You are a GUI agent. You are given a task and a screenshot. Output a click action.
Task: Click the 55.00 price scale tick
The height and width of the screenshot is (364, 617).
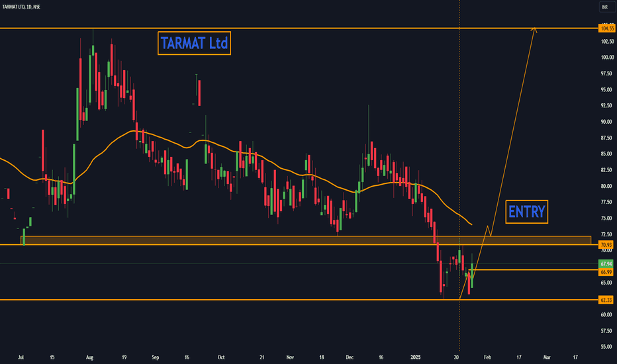tap(607, 347)
